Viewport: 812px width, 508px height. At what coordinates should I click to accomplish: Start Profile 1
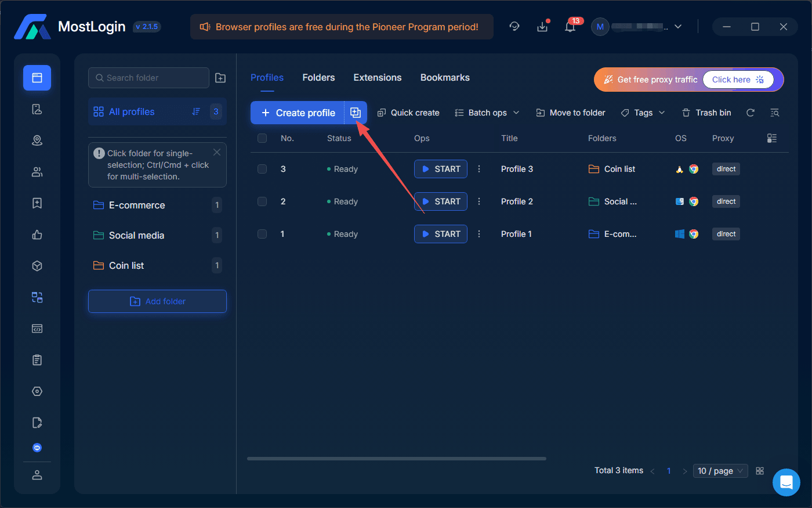click(441, 234)
